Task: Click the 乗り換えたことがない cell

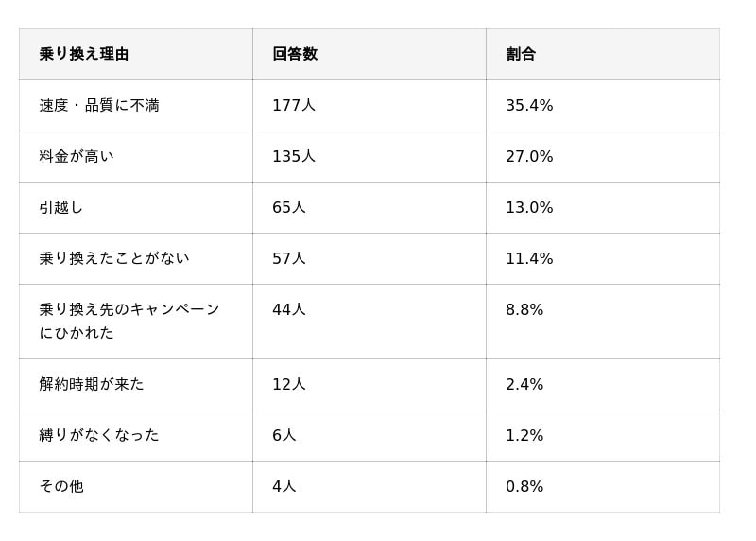Action: coord(114,258)
